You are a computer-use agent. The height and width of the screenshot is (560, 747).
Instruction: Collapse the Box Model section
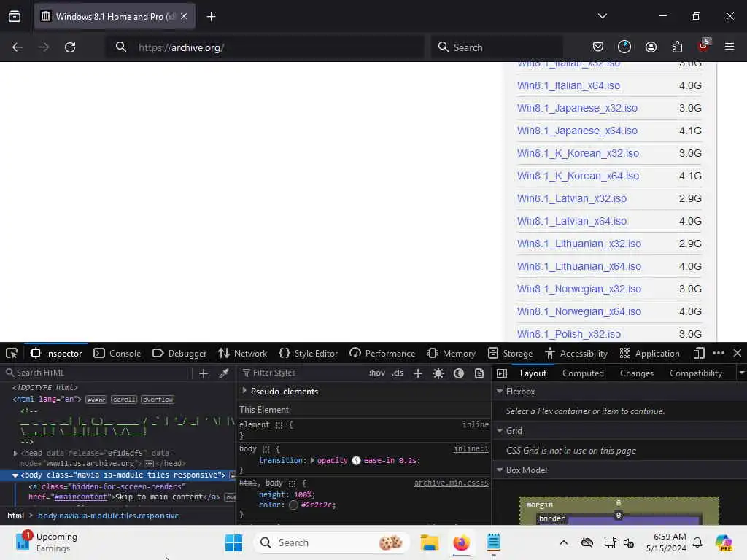[x=499, y=470]
